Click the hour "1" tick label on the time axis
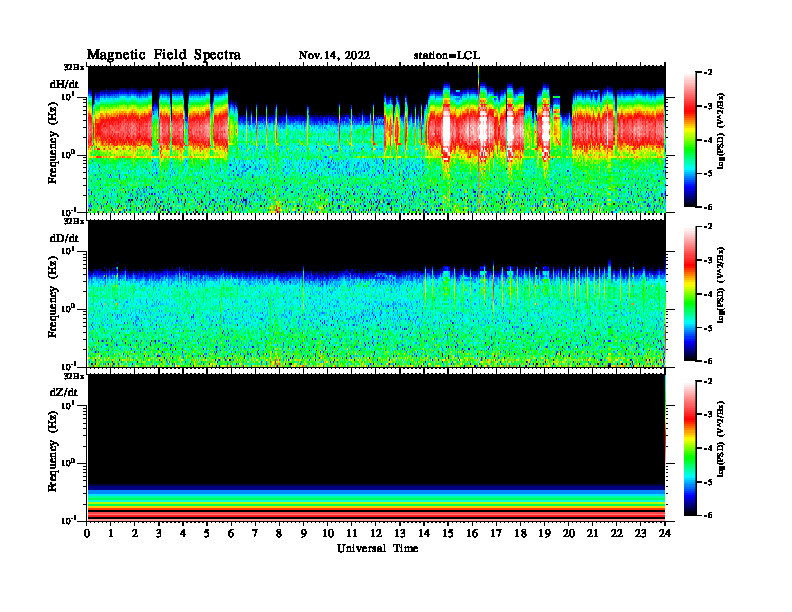 click(111, 533)
